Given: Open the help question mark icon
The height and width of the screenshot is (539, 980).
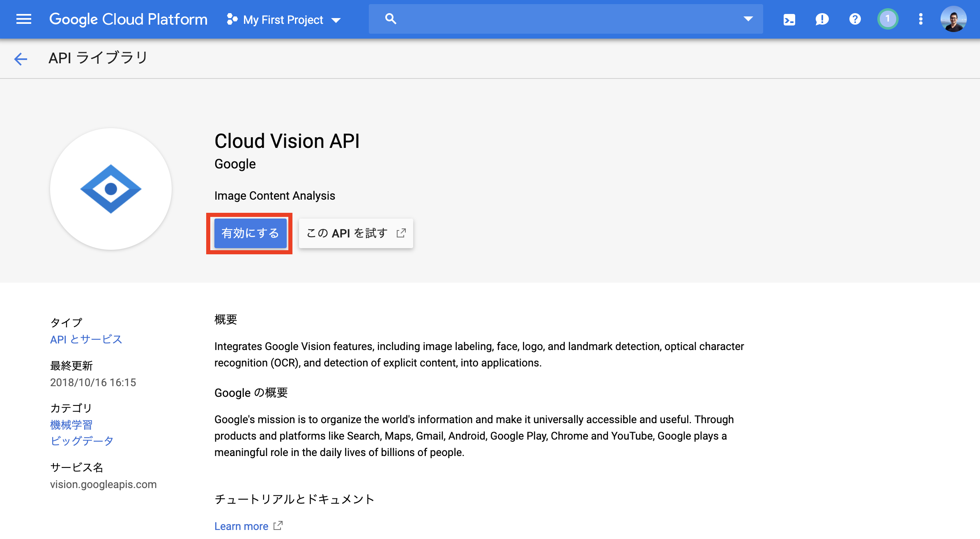Looking at the screenshot, I should [x=855, y=19].
